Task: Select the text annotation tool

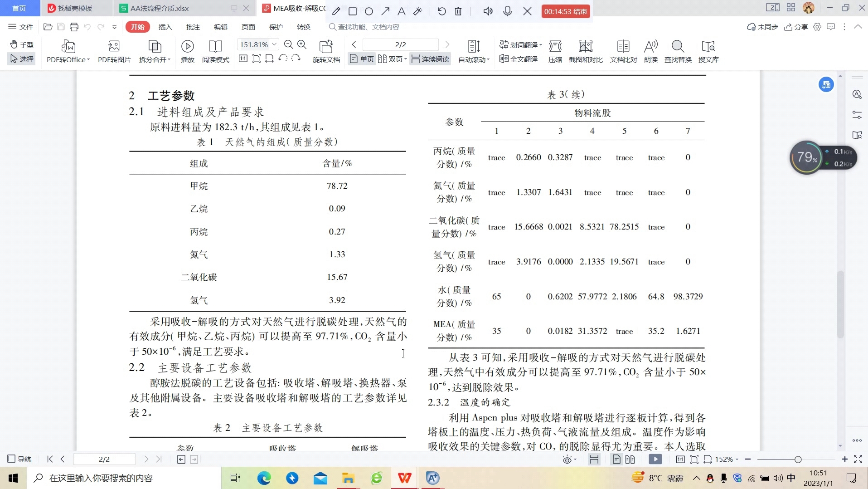Action: [401, 11]
